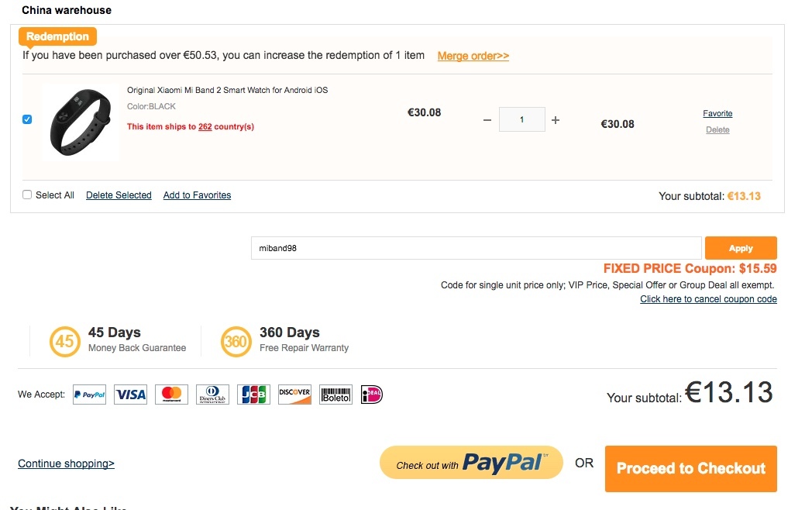Click the Discover card icon
The image size is (812, 510).
pos(294,395)
